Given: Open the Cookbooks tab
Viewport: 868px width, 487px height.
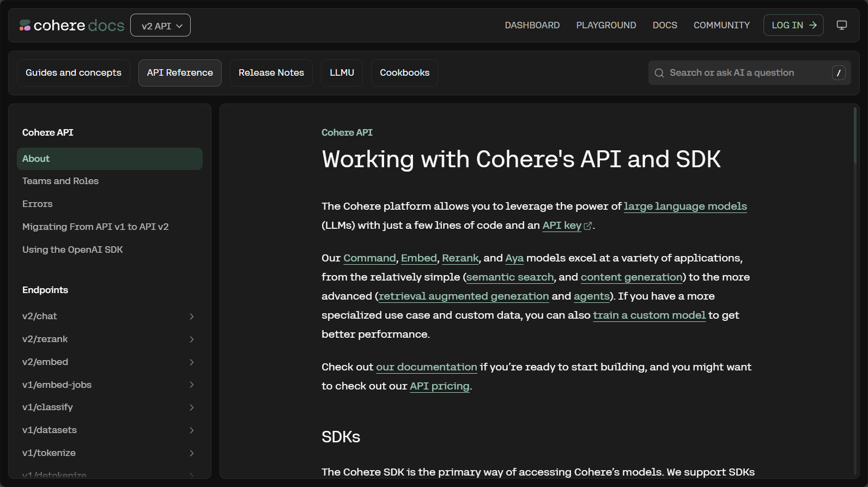Looking at the screenshot, I should 404,73.
